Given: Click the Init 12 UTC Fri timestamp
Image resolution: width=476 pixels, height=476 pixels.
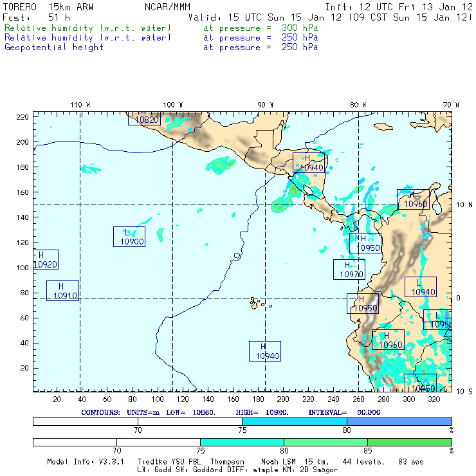Looking at the screenshot, I should (399, 7).
